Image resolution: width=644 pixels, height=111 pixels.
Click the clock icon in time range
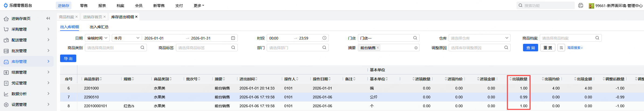324,38
